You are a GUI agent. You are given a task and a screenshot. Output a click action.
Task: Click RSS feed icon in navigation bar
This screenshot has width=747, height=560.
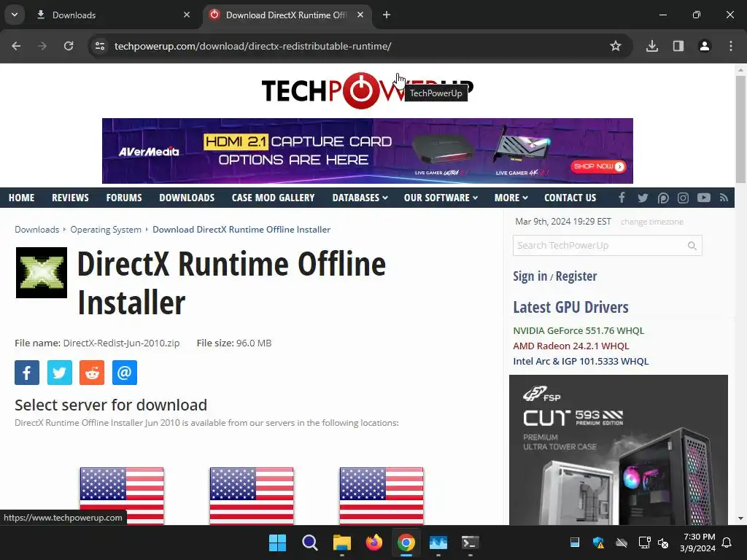coord(724,198)
